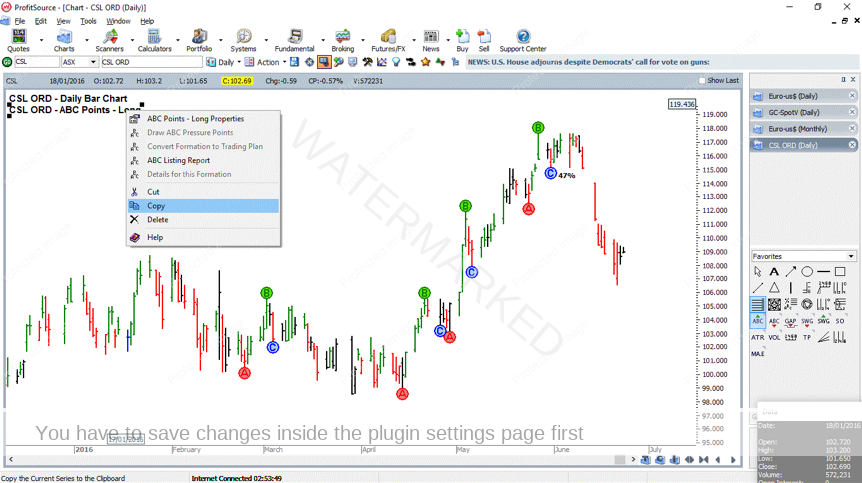
Task: Open the Charts toolbar button
Action: coord(64,41)
